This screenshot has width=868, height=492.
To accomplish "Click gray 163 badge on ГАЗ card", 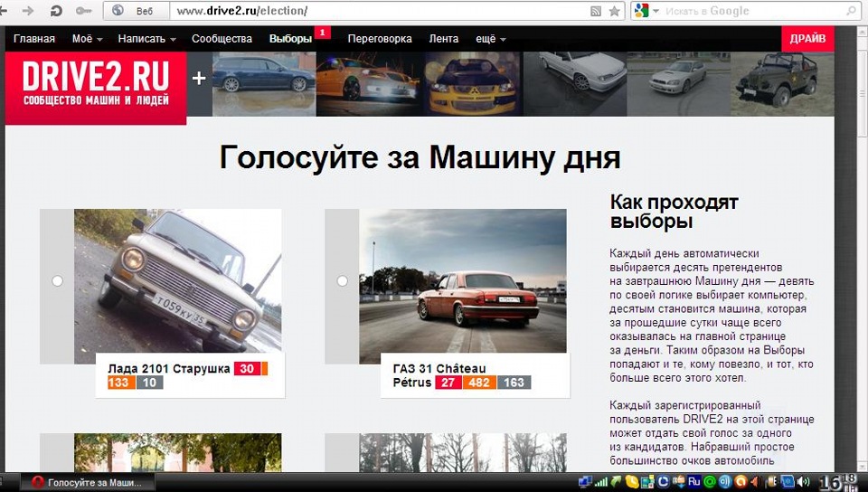I will [x=514, y=383].
